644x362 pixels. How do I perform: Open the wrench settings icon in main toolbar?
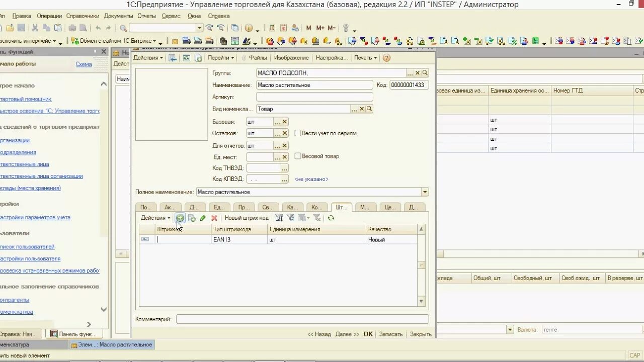(346, 28)
